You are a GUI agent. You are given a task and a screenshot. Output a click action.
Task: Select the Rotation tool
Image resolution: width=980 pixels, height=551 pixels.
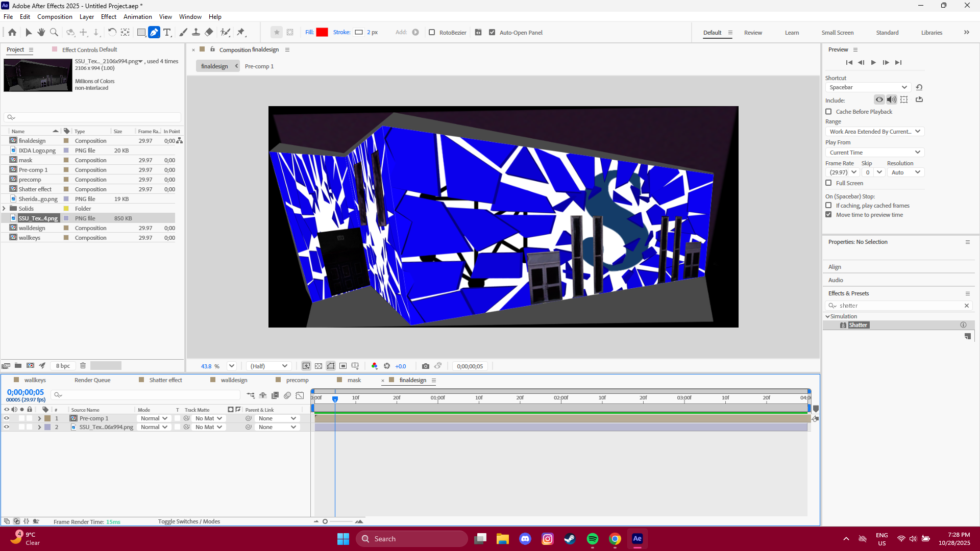(112, 32)
